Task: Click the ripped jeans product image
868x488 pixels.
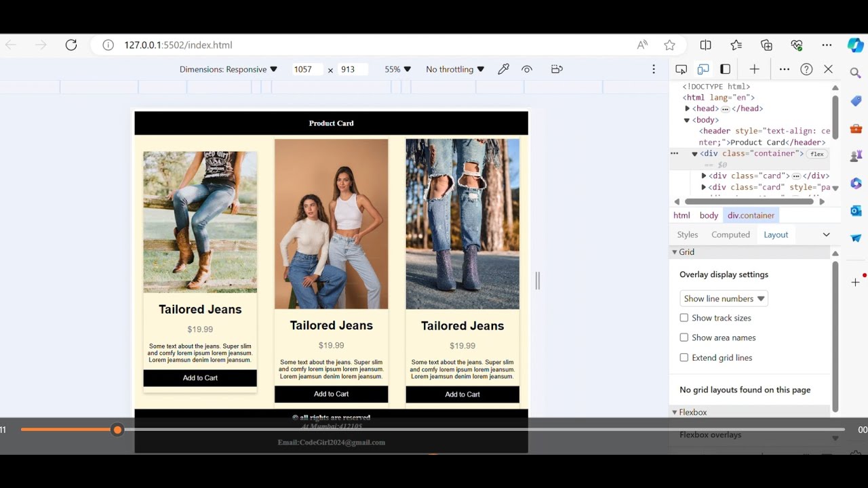Action: point(462,224)
